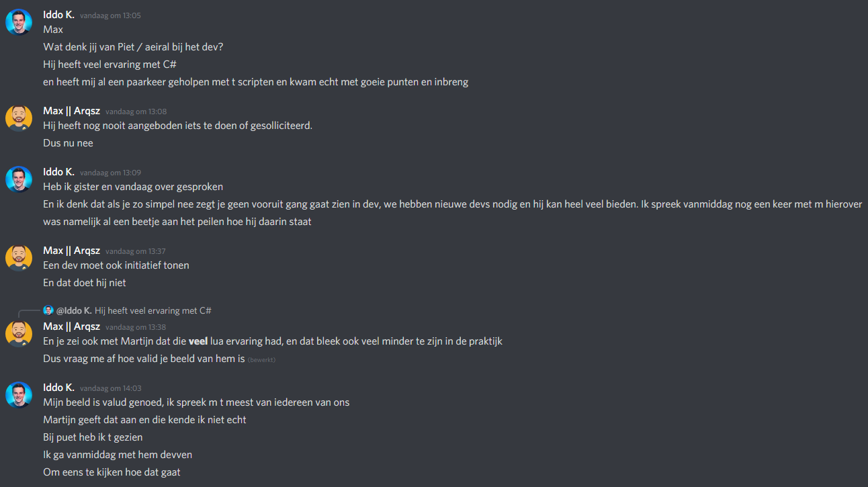Select the Max || Arqsz username at 13:38
The width and height of the screenshot is (868, 487).
[71, 326]
